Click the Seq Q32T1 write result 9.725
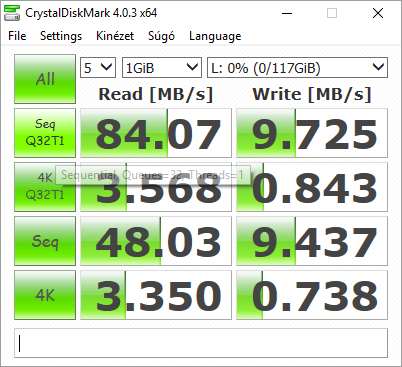The height and width of the screenshot is (367, 402). [312, 133]
